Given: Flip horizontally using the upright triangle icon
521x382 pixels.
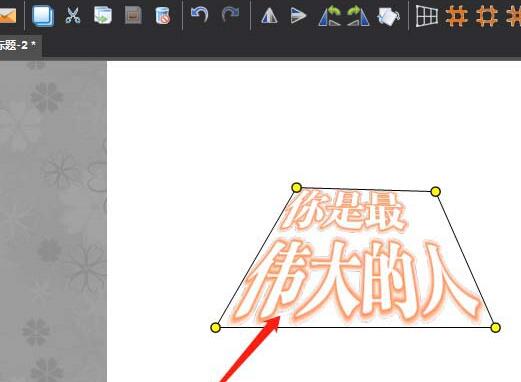Looking at the screenshot, I should click(269, 16).
